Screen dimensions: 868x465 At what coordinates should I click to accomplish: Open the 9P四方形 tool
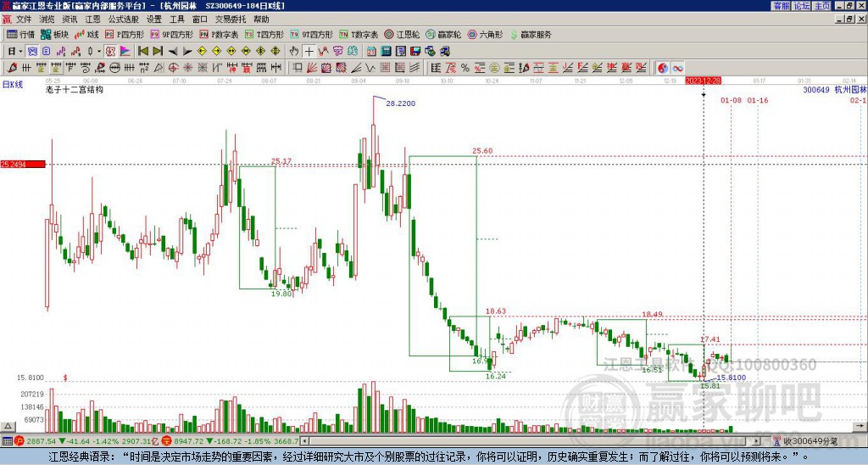point(172,34)
